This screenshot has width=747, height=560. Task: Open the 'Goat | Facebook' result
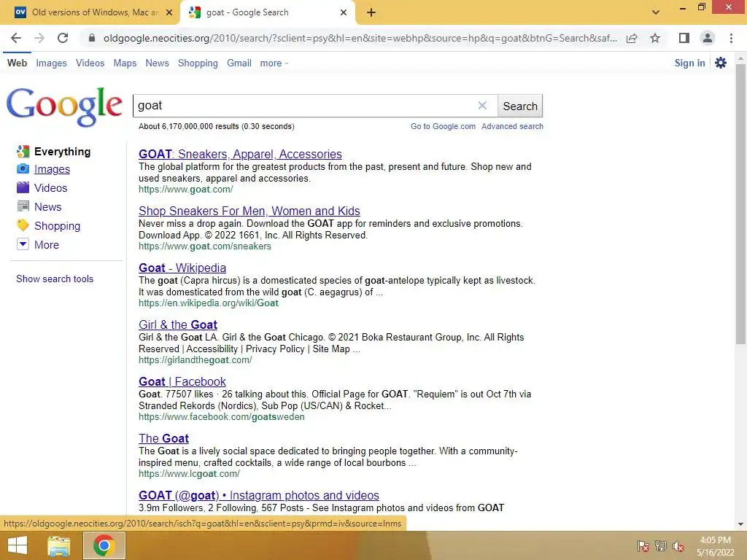click(182, 381)
